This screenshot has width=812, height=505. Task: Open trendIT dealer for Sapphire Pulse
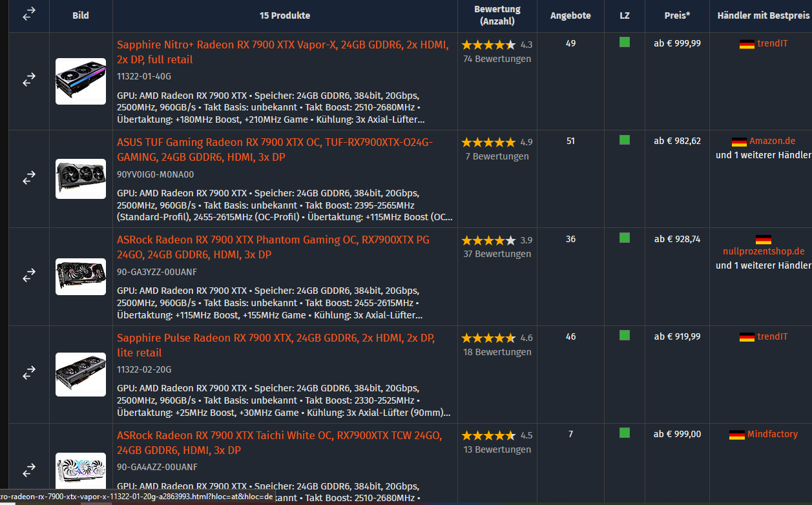[x=773, y=336]
